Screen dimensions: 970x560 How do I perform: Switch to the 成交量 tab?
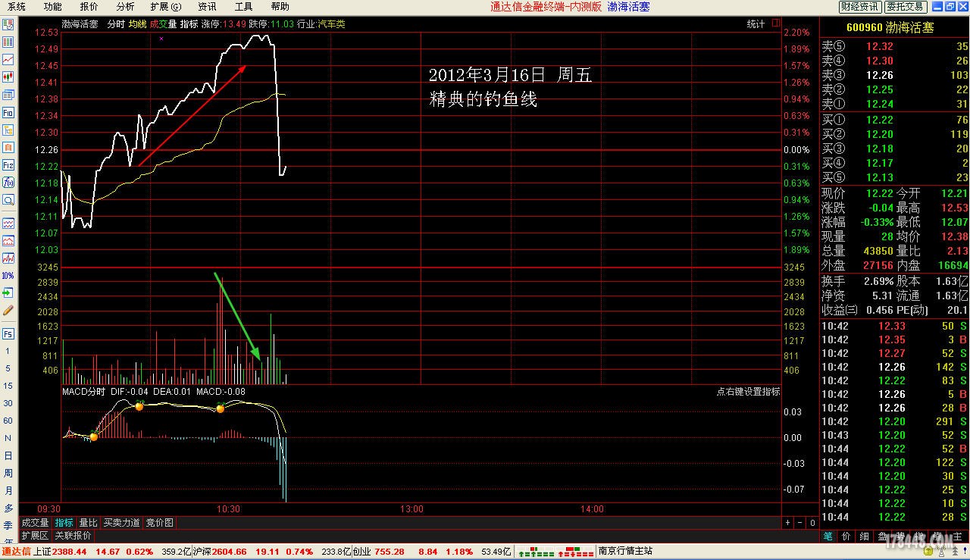click(35, 523)
